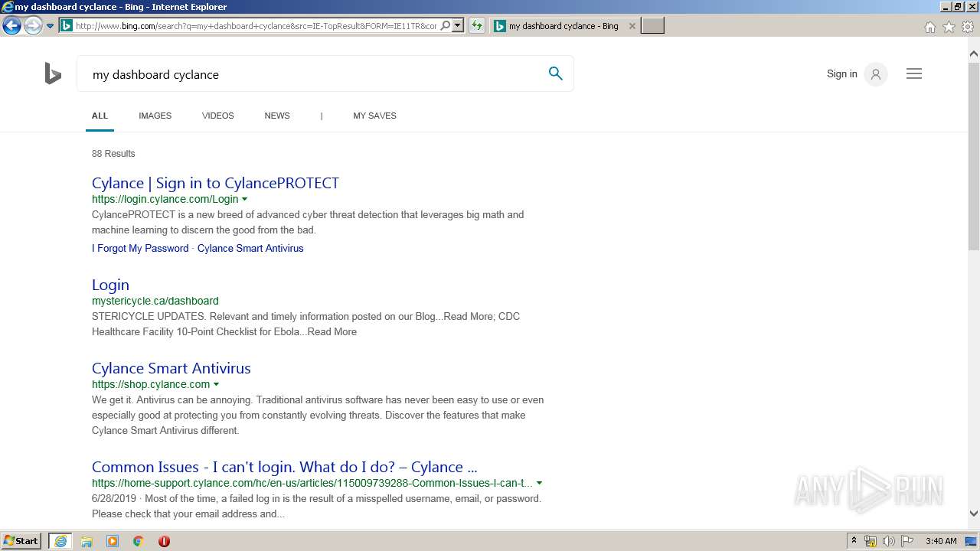Click the user avatar icon
This screenshot has height=551, width=980.
[876, 74]
